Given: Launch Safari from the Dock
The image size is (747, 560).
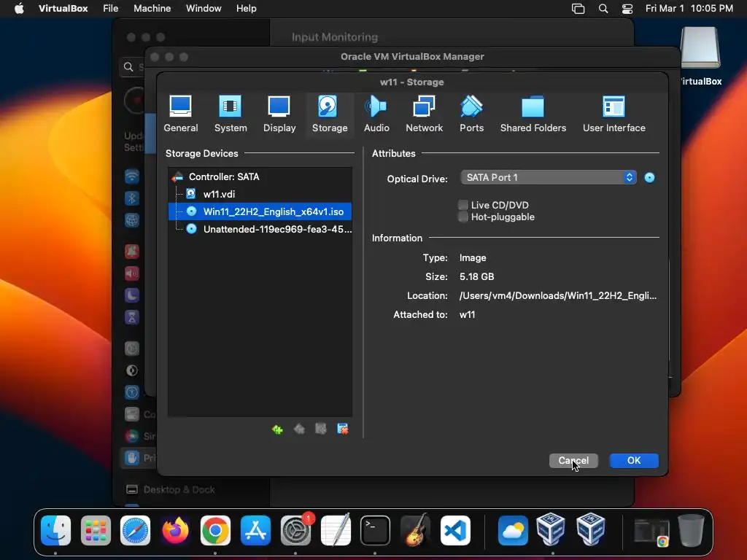Looking at the screenshot, I should pyautogui.click(x=135, y=531).
